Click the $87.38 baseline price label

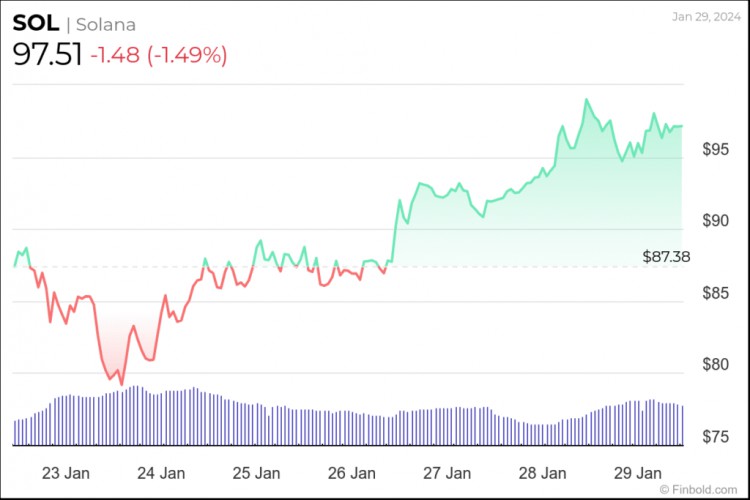pyautogui.click(x=666, y=256)
